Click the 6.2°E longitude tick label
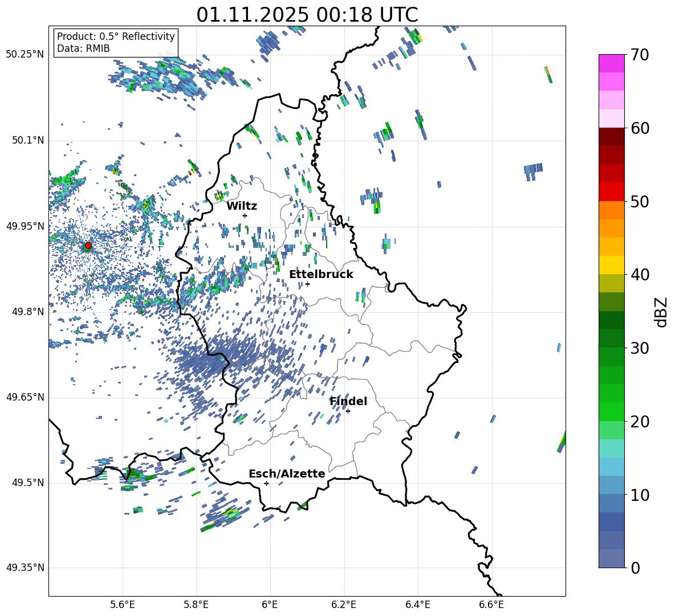 pyautogui.click(x=344, y=603)
